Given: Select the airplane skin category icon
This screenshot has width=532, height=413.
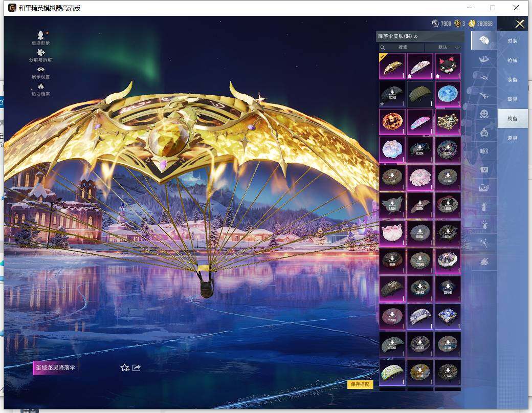Looking at the screenshot, I should (484, 96).
